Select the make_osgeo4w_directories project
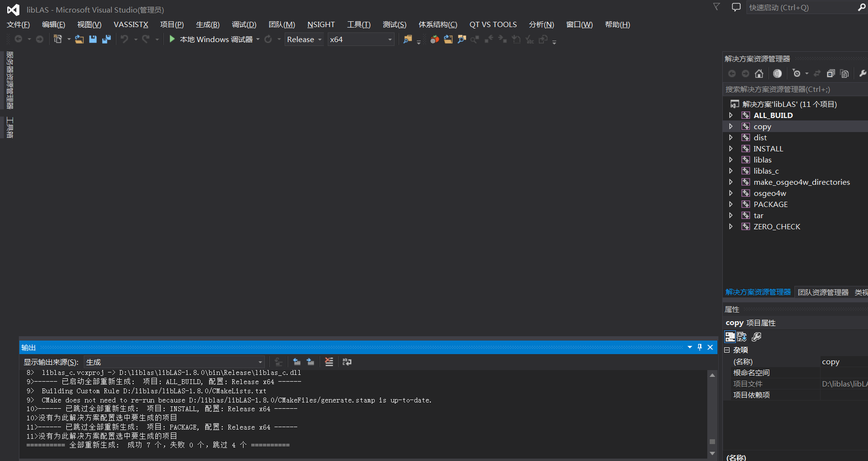Image resolution: width=868 pixels, height=461 pixels. pyautogui.click(x=802, y=182)
